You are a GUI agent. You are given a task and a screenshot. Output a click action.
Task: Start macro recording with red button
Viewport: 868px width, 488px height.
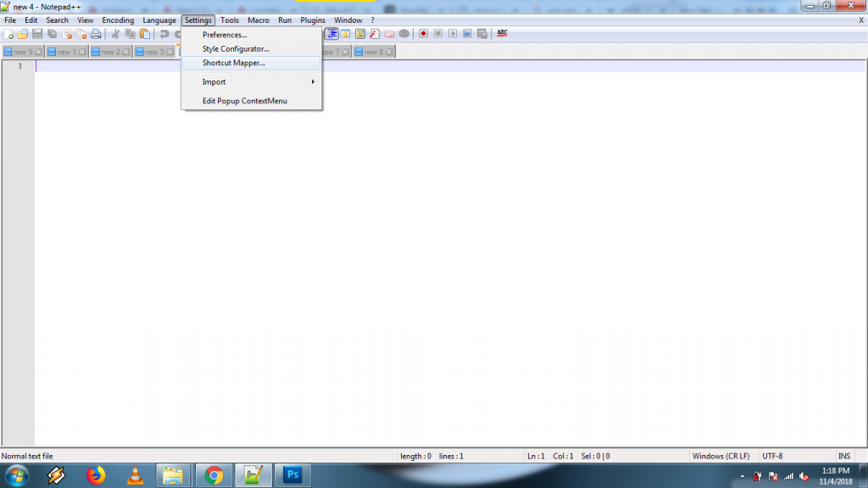(x=424, y=34)
